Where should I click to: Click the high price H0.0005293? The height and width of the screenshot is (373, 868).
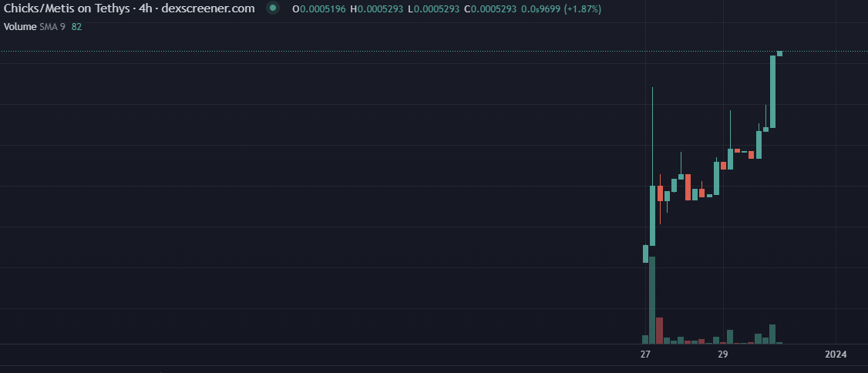[x=376, y=8]
